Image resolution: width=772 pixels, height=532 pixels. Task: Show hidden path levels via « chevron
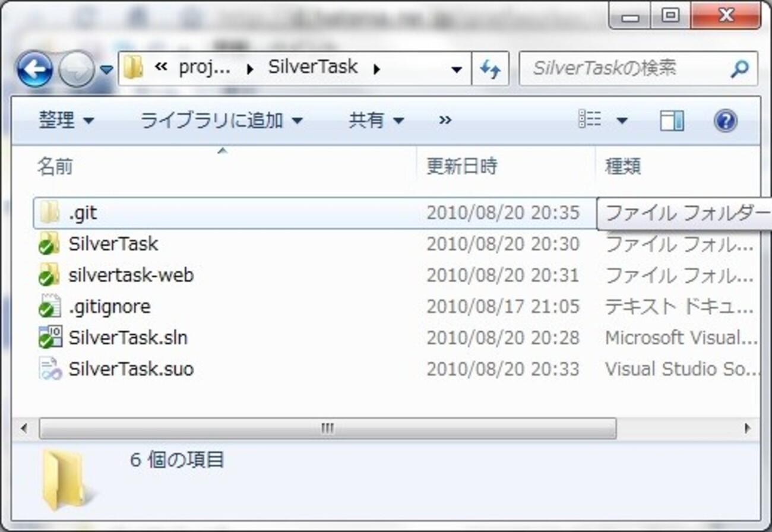pos(160,68)
